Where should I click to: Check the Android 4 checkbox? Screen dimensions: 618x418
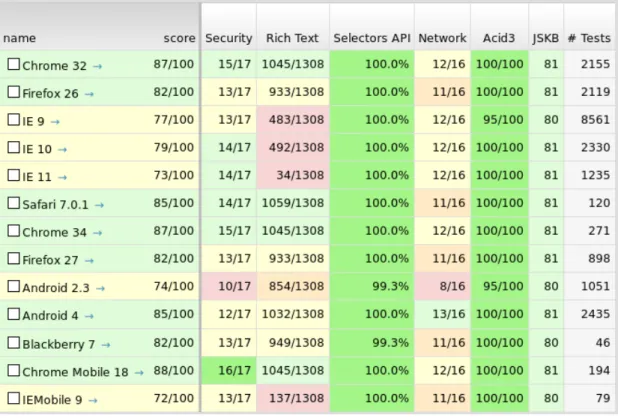(13, 314)
